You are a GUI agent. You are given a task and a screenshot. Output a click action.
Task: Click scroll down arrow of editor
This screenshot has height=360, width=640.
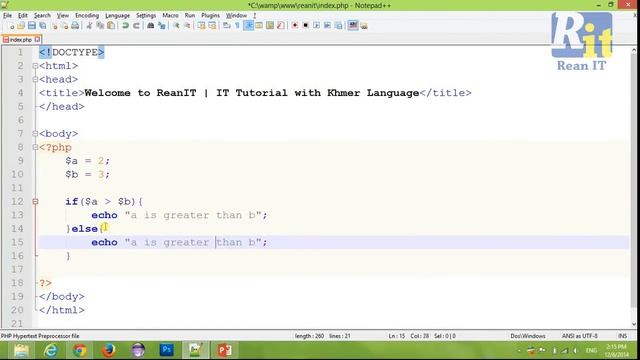tap(633, 325)
